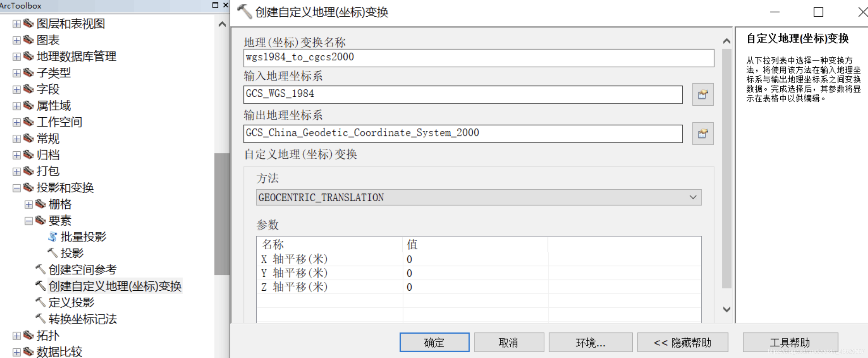Screen dimensions: 868x358
Task: Click the 投影和变换 toolset icon
Action: click(x=28, y=188)
